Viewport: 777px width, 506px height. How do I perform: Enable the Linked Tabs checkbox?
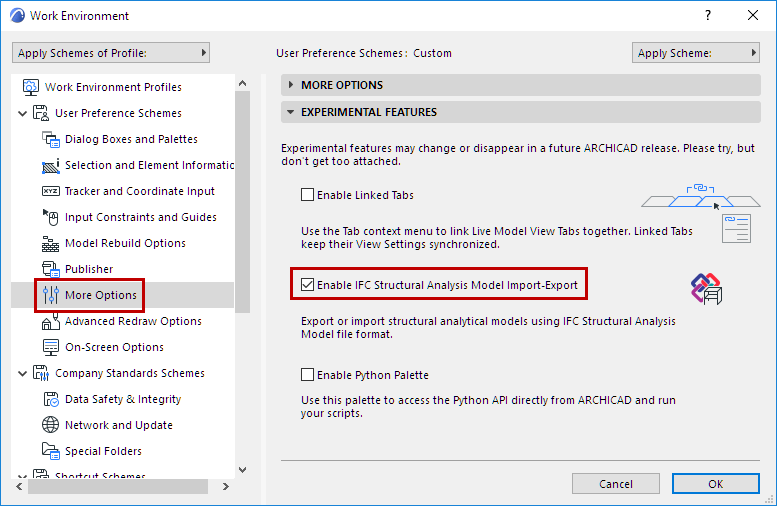click(x=308, y=195)
